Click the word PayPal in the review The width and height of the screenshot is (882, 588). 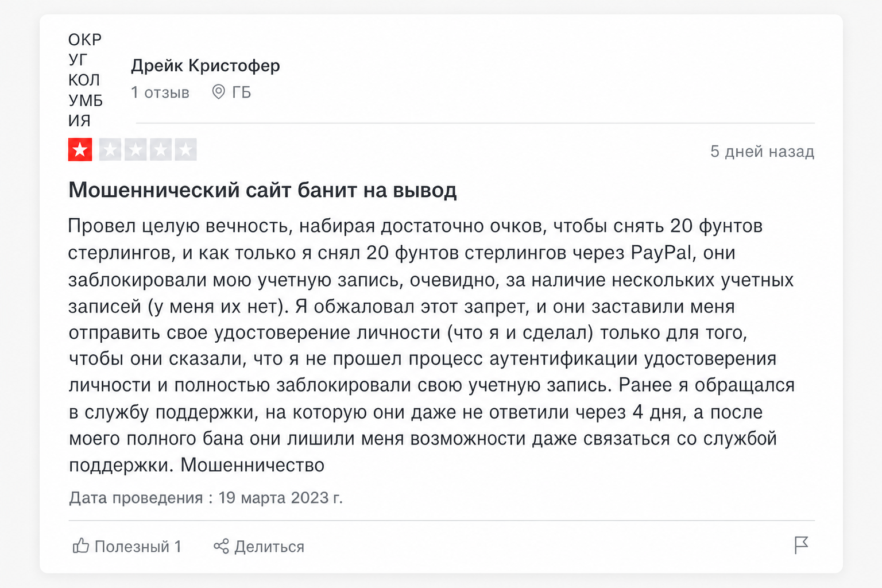pyautogui.click(x=661, y=253)
